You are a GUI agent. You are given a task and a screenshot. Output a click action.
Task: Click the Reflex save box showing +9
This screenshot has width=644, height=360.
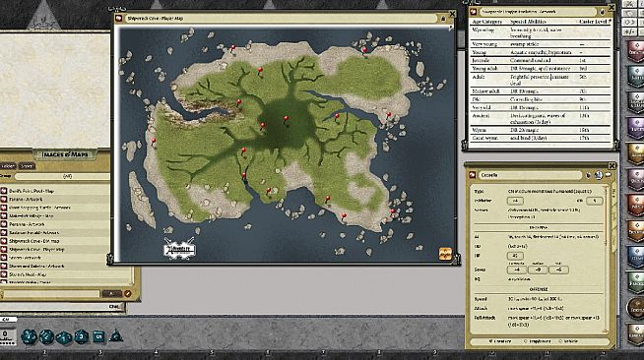538,270
